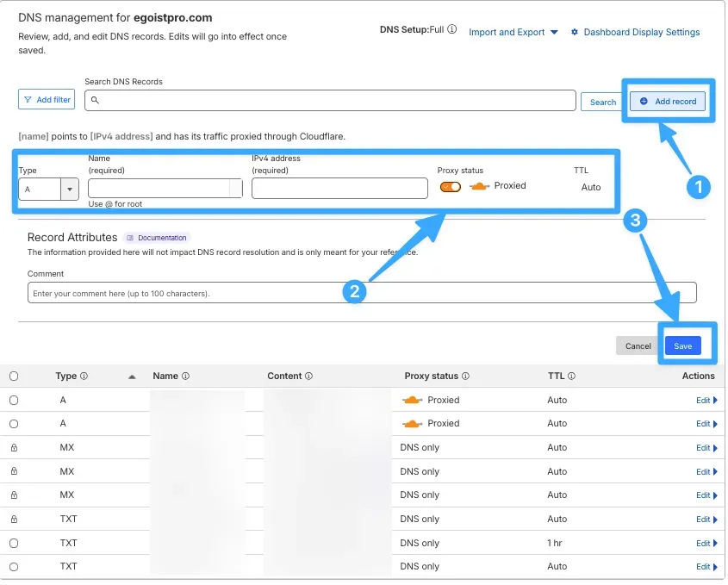Click the Proxy status column info icon

(x=465, y=377)
